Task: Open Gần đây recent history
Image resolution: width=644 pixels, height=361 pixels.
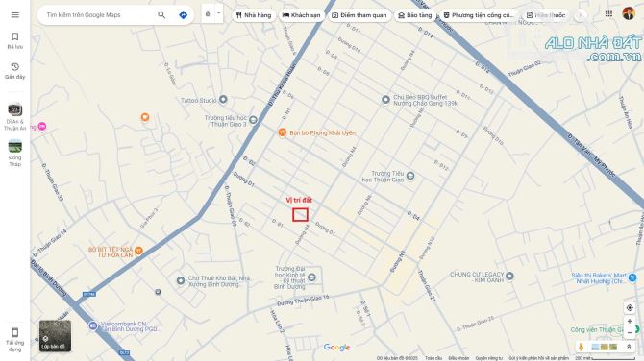Action: click(14, 70)
